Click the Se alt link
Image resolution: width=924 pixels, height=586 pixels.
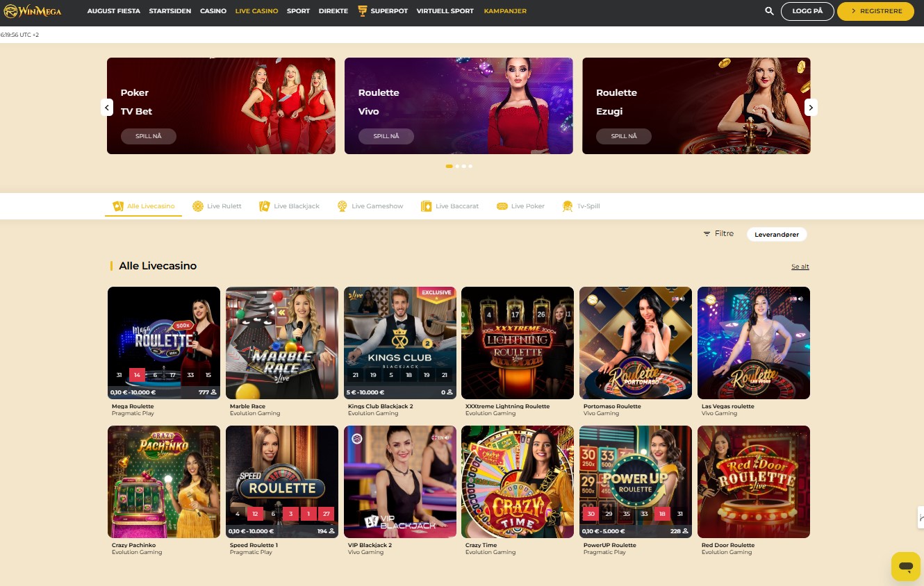click(800, 267)
